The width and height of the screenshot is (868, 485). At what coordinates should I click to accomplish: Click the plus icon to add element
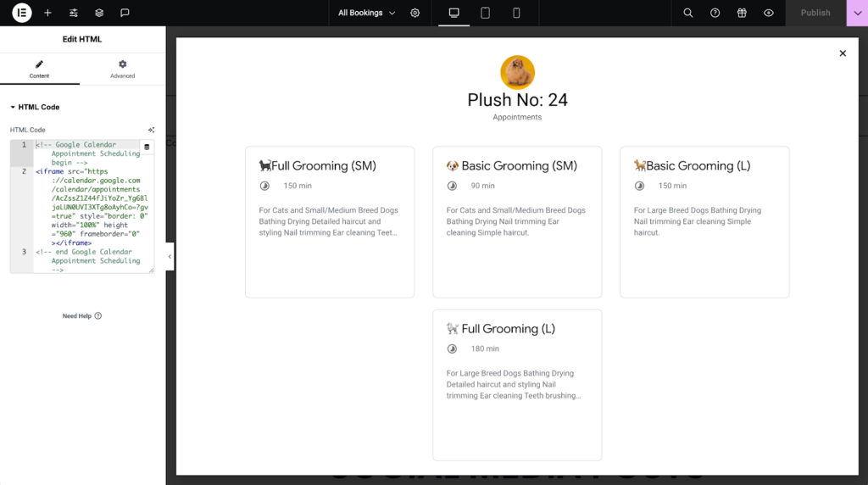click(x=47, y=13)
